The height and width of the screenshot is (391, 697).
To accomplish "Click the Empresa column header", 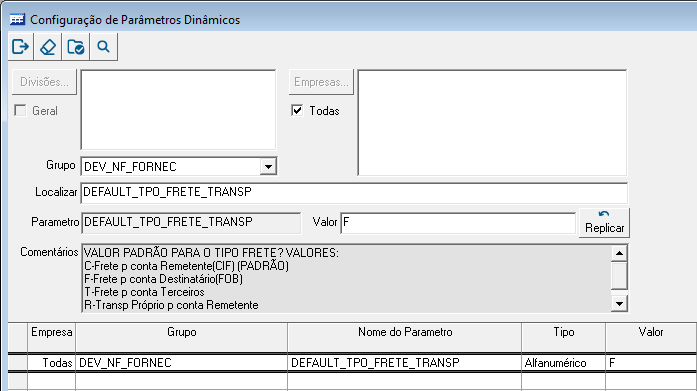I will pyautogui.click(x=52, y=337).
